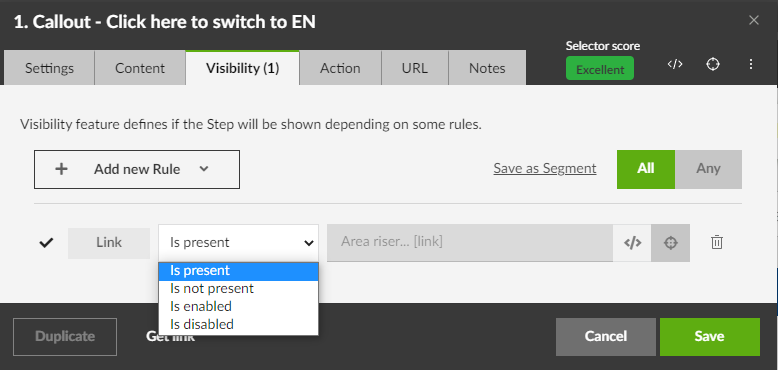Set rule matching to Any
This screenshot has width=778, height=370.
pos(708,169)
